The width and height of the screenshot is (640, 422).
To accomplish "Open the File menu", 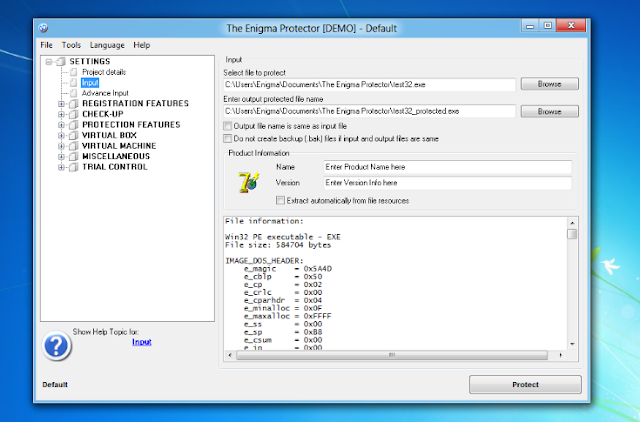I will (x=47, y=45).
